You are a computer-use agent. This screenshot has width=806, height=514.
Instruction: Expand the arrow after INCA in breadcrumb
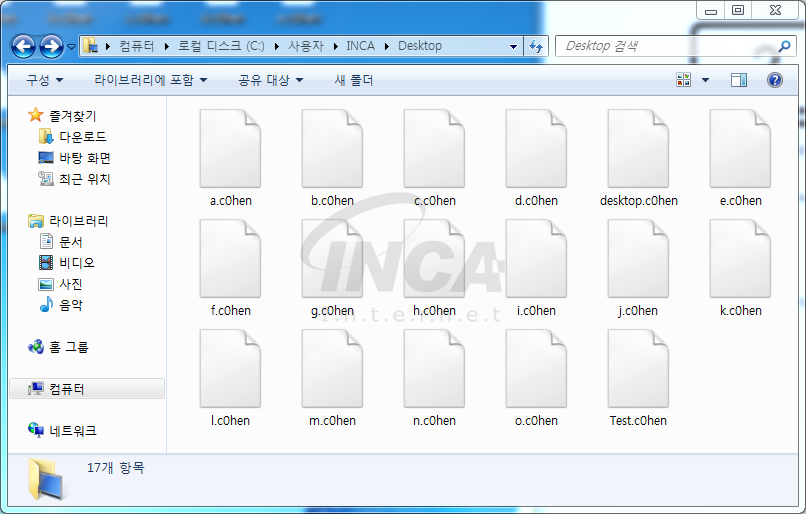coord(387,46)
